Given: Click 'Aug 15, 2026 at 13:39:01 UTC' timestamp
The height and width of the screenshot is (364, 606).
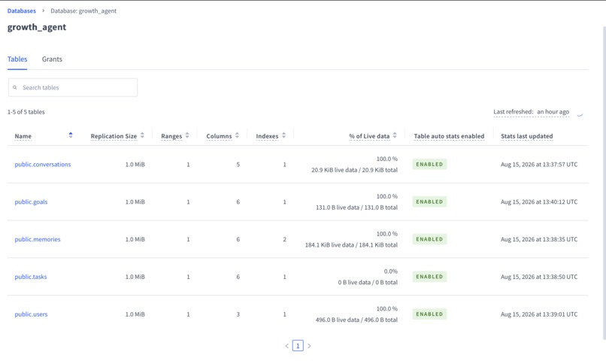Looking at the screenshot, I should pos(539,314).
